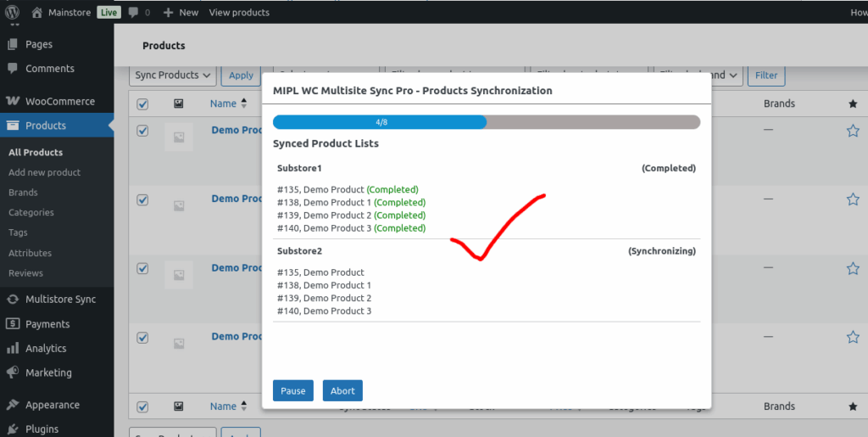
Task: Uncheck the first Demo Product row checkbox
Action: [x=142, y=131]
